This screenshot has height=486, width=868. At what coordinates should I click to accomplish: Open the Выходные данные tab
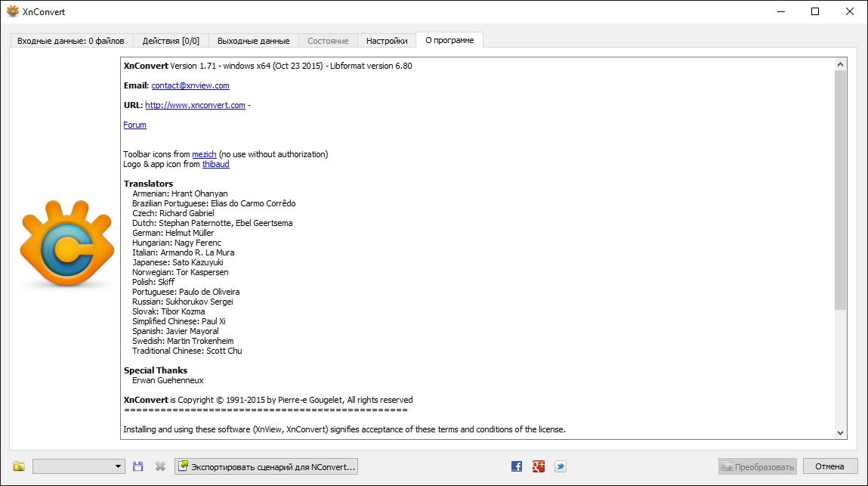[x=253, y=41]
